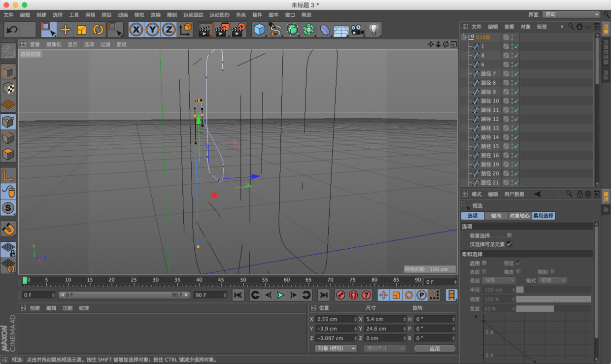Screen dimensions: 611x364
Task: Go to end of animation
Action: pyautogui.click(x=323, y=295)
